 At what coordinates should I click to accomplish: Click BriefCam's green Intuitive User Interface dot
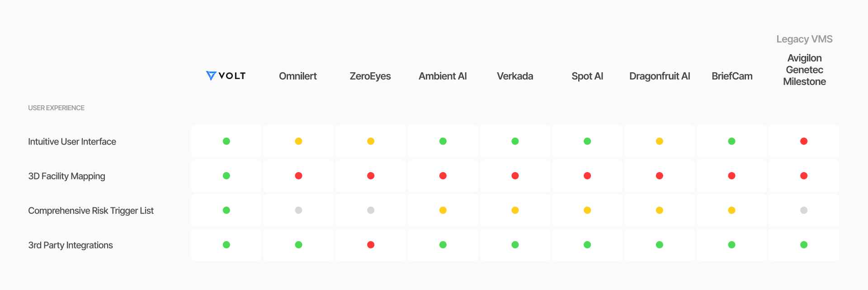pos(731,141)
